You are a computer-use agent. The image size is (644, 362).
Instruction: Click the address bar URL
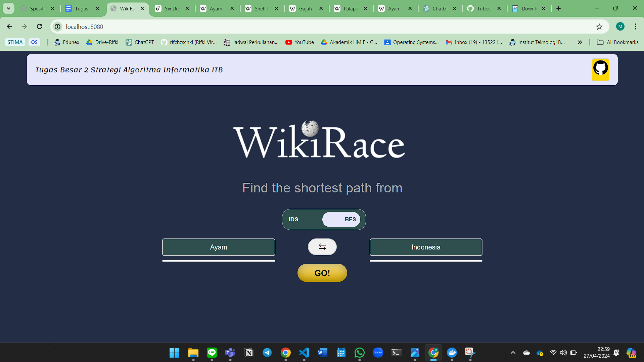click(84, 27)
